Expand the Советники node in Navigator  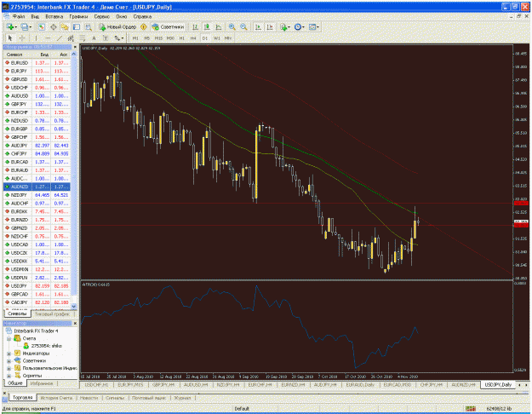pos(9,361)
